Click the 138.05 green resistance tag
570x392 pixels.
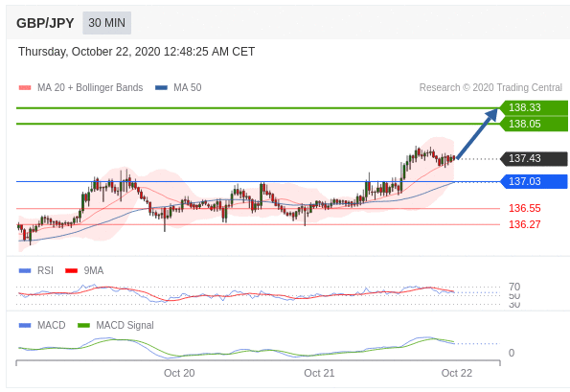(534, 124)
